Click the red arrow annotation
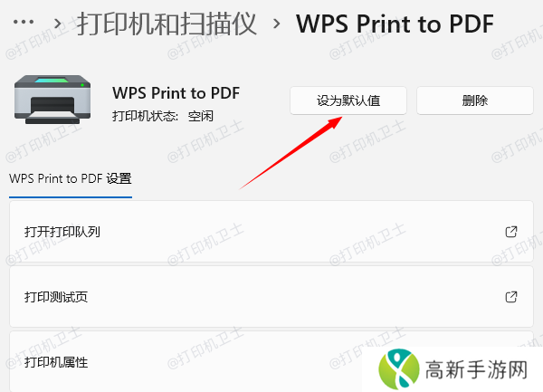 [x=291, y=153]
